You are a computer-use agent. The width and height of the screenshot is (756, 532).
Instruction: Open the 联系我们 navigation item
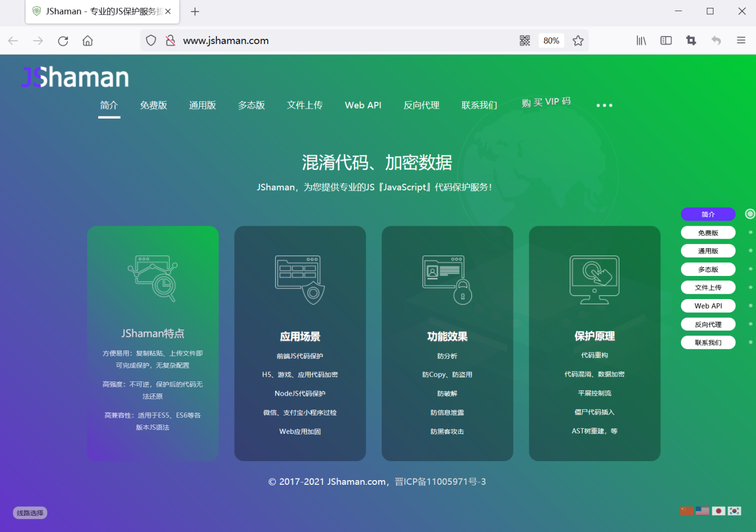[479, 105]
